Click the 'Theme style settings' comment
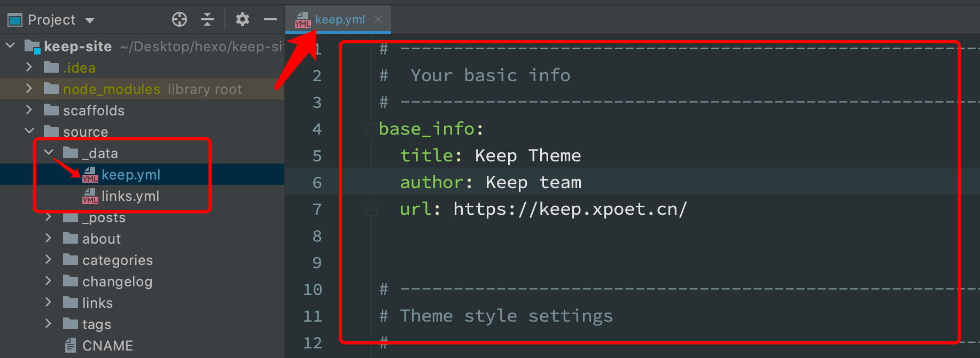The image size is (980, 358). [506, 316]
